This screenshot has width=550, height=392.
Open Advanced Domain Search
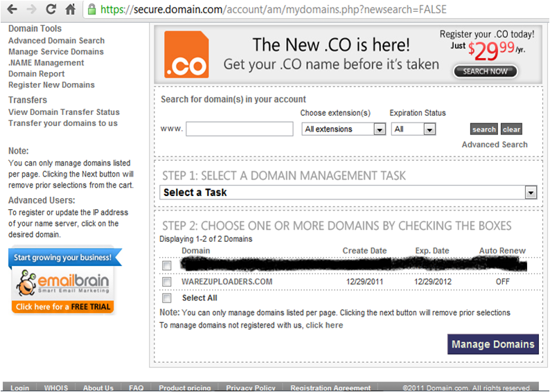click(x=57, y=41)
